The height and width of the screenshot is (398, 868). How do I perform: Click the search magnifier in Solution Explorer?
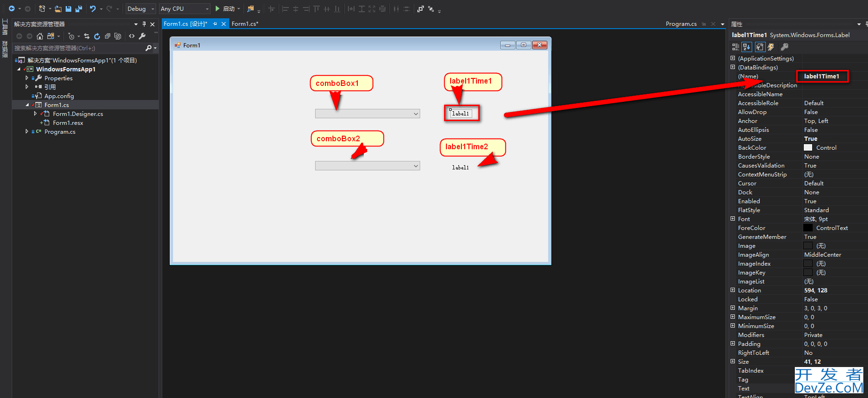(x=149, y=48)
